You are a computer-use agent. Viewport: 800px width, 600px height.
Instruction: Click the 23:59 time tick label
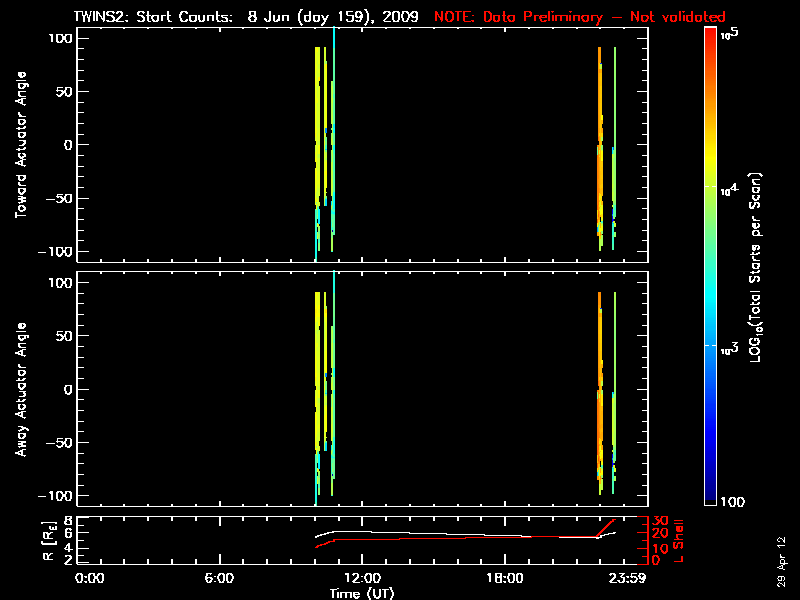(633, 578)
